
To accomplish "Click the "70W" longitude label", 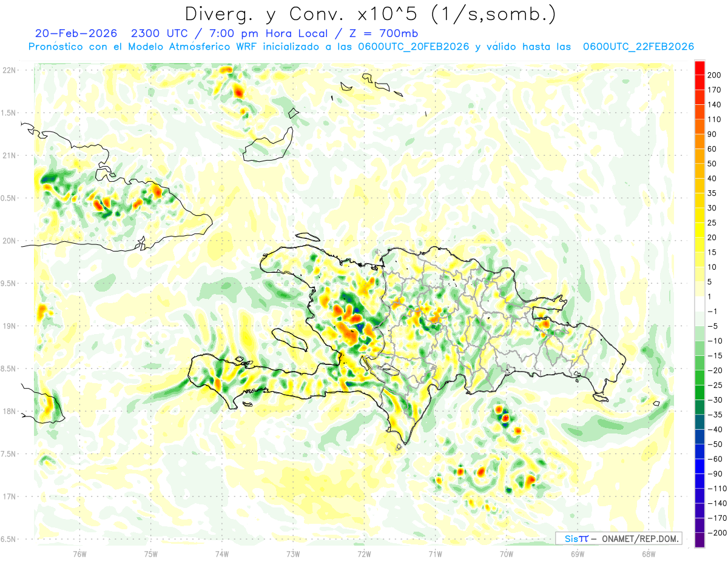I will (x=507, y=554).
